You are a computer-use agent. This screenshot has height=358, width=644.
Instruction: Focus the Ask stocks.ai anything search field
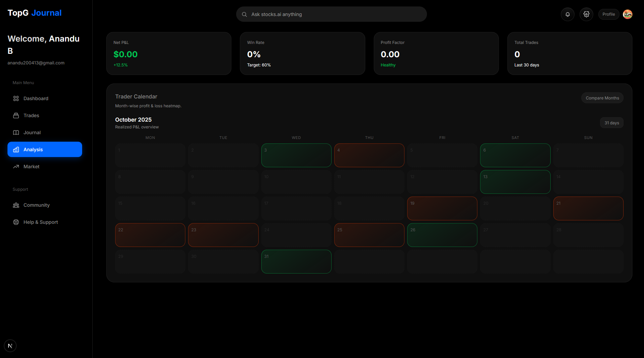click(x=336, y=14)
